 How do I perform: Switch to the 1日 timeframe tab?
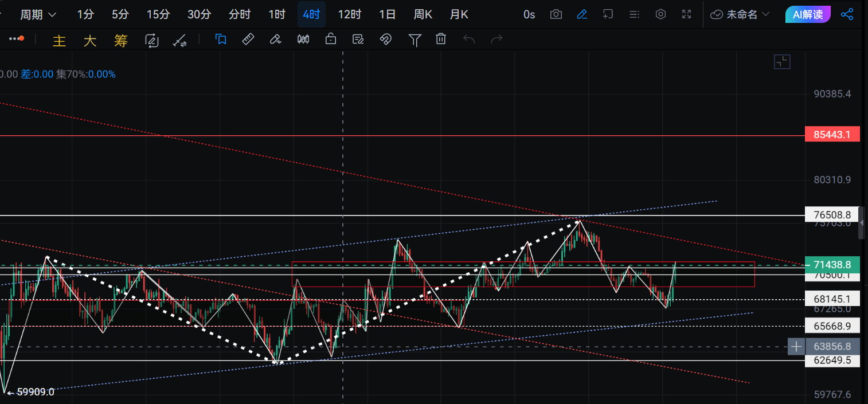point(387,14)
